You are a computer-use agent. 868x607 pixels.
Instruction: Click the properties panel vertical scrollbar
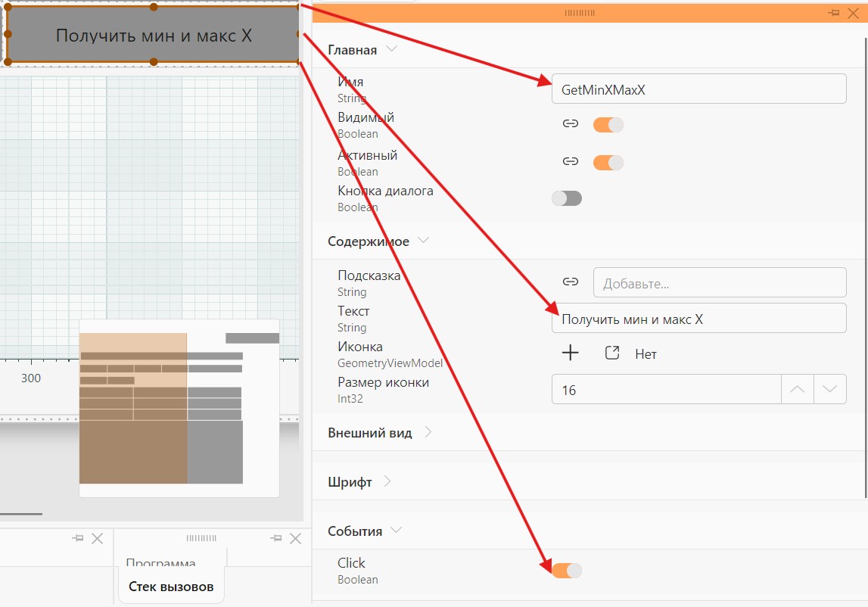pos(866,267)
